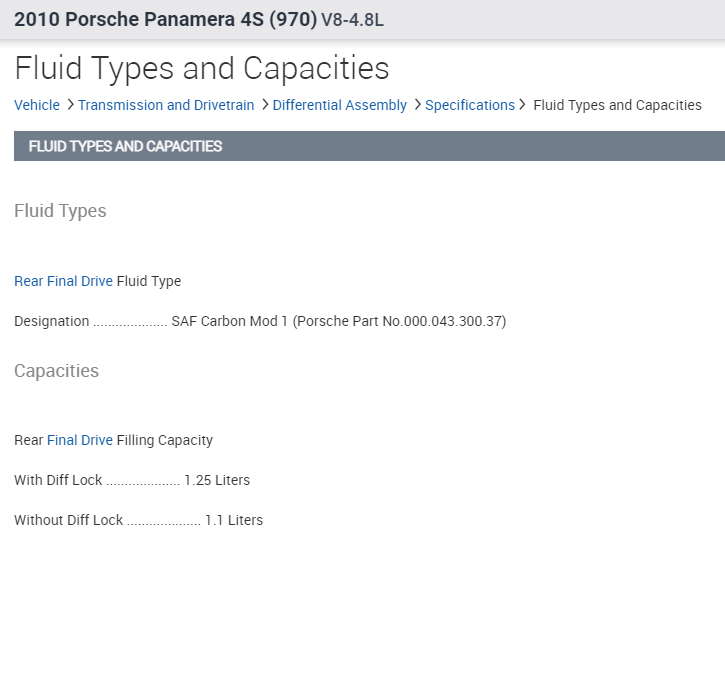The height and width of the screenshot is (698, 725).
Task: Go to Transmission and Drivetrain breadcrumb
Action: [x=166, y=105]
